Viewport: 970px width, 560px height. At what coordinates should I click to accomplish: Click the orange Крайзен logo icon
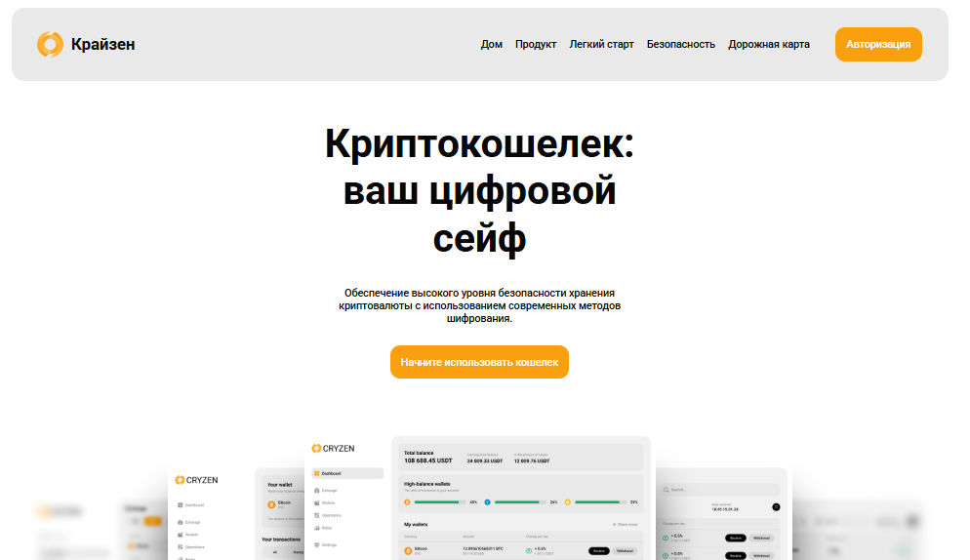(50, 45)
